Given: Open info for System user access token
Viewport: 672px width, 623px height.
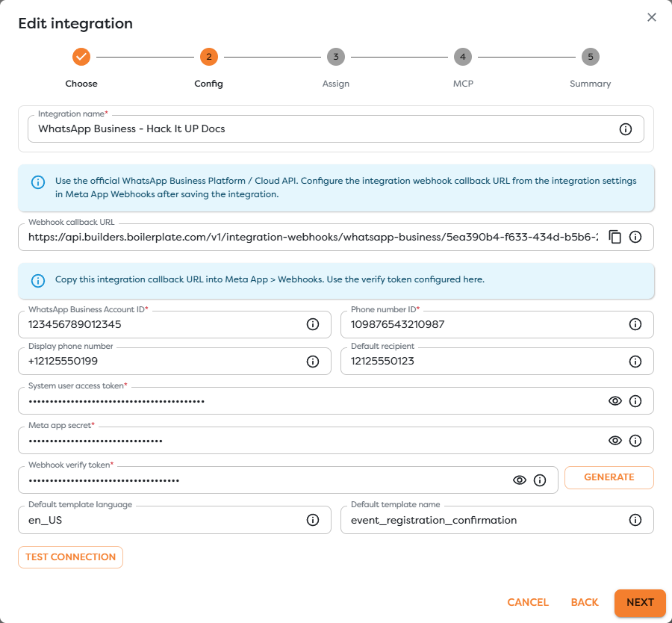Looking at the screenshot, I should (x=635, y=401).
